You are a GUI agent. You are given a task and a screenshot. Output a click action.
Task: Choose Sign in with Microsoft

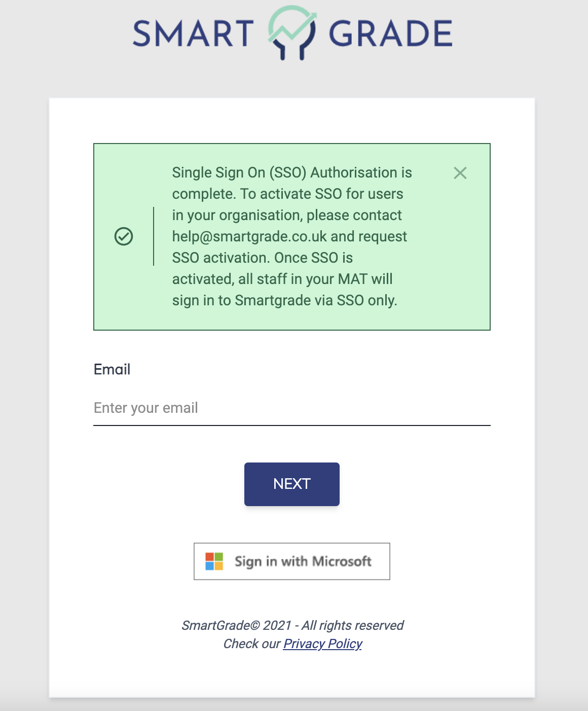pyautogui.click(x=292, y=561)
